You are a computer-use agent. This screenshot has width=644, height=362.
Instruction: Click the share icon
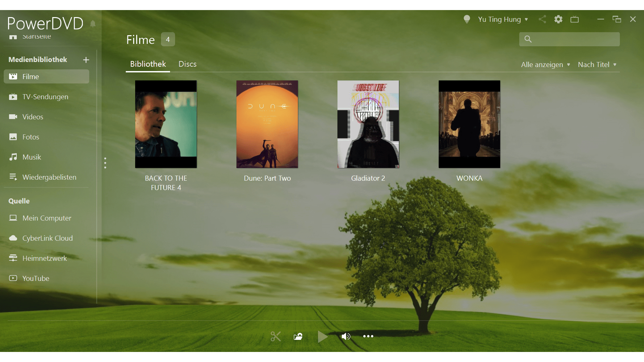click(542, 19)
